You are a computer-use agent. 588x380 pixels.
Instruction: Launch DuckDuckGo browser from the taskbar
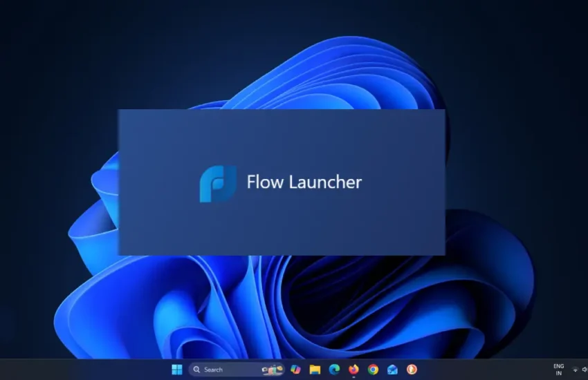pos(412,370)
